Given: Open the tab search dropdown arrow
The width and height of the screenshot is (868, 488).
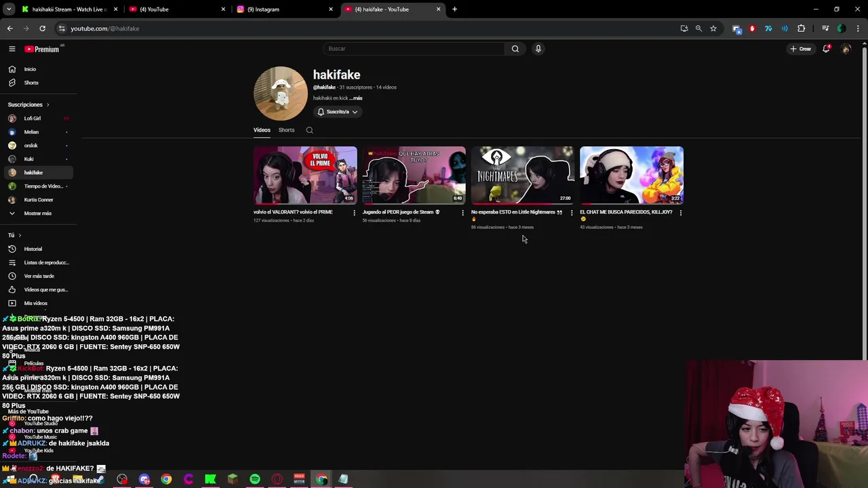Looking at the screenshot, I should (9, 9).
